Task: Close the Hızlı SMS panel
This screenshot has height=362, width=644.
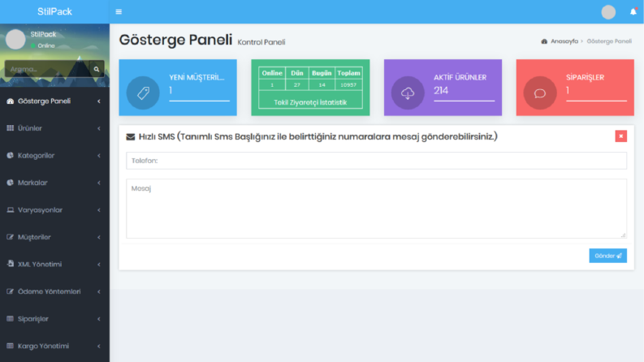Action: [x=621, y=136]
